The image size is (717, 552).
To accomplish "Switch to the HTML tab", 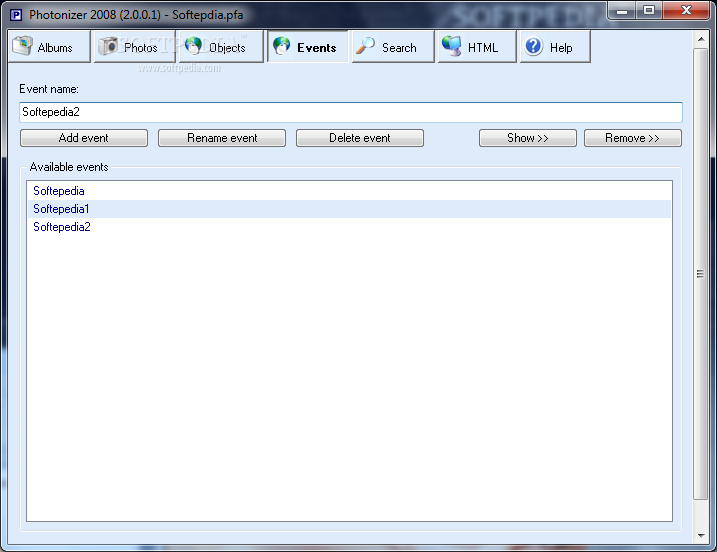I will (477, 46).
